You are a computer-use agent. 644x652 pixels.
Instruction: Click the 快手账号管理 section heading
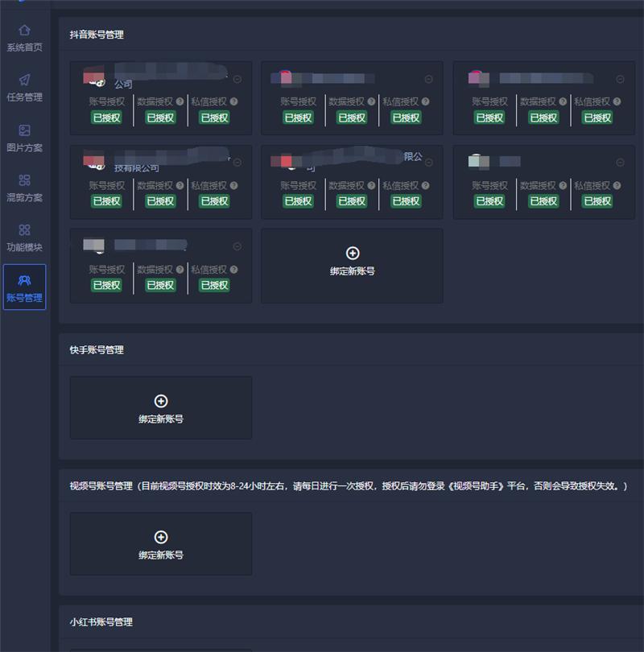97,349
